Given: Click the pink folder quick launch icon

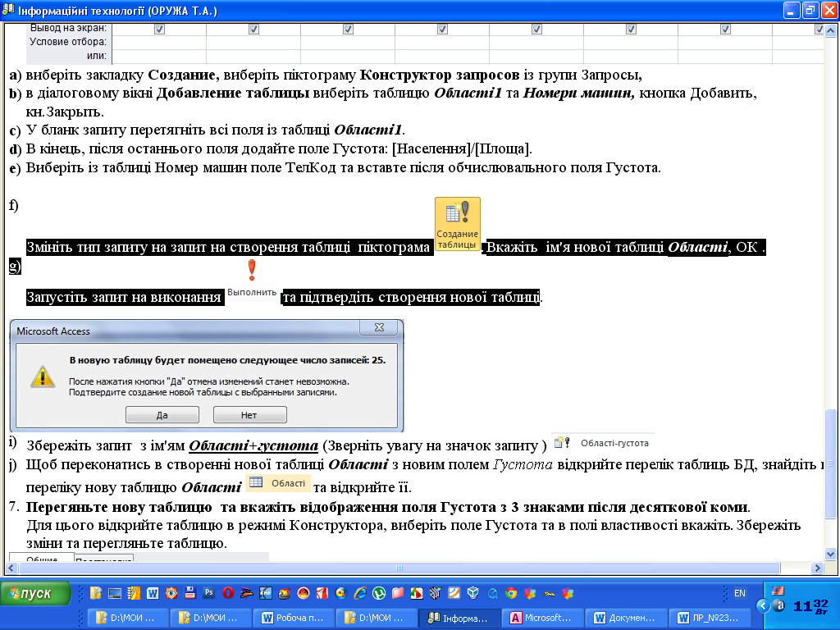Looking at the screenshot, I should coord(398,593).
